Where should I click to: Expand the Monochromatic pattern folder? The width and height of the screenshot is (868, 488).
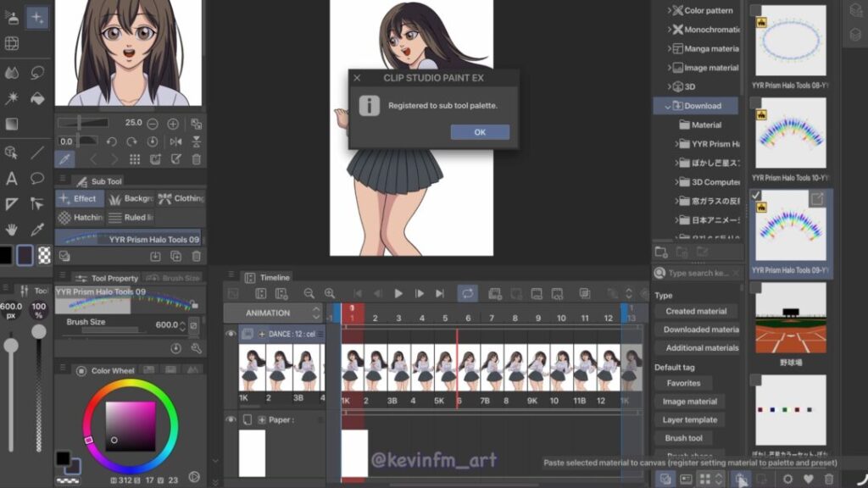pos(669,30)
